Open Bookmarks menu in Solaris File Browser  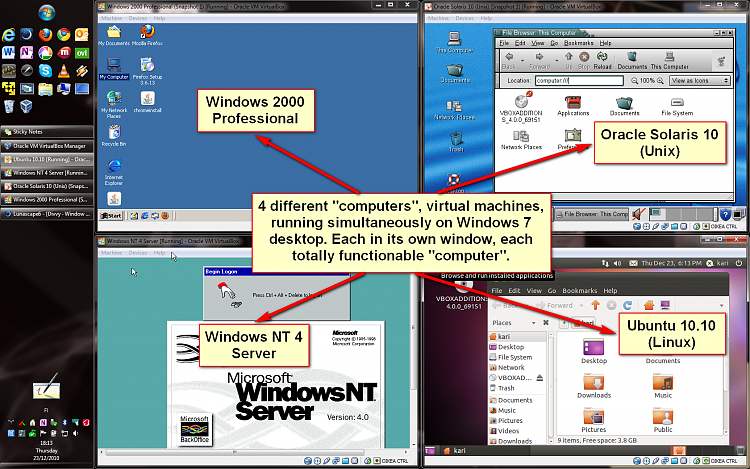pos(578,43)
